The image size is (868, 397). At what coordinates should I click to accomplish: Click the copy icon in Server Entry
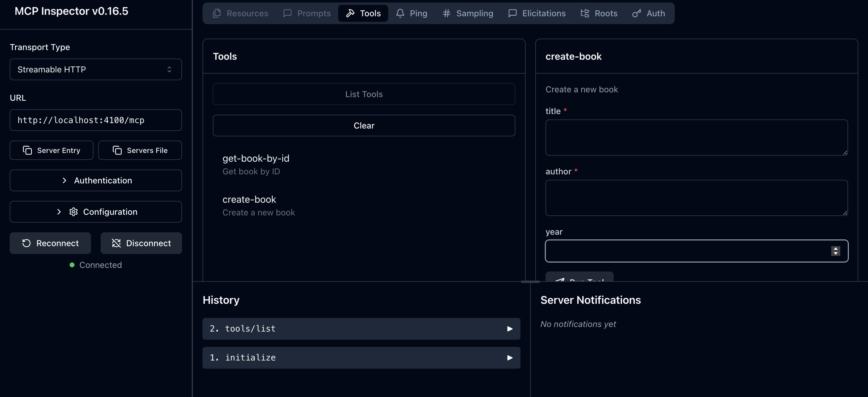pyautogui.click(x=27, y=150)
